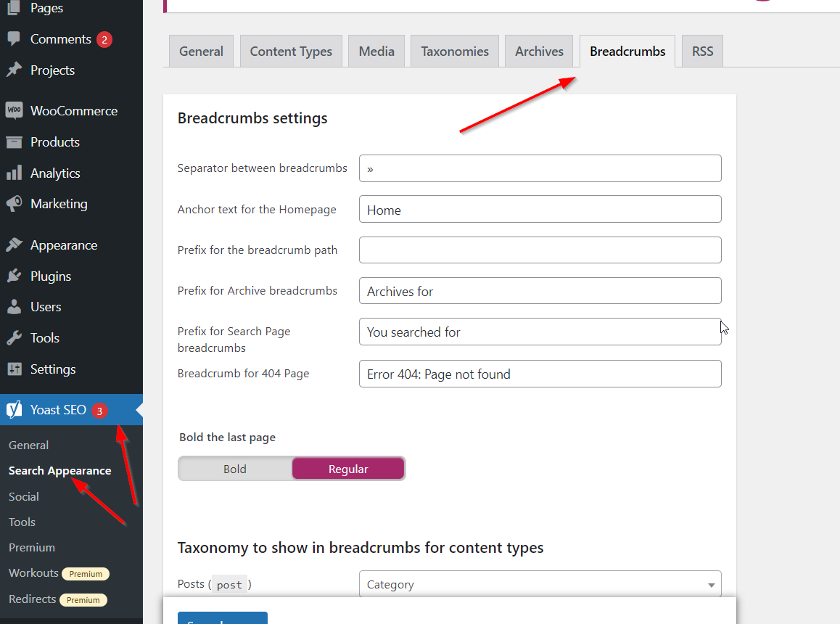The height and width of the screenshot is (624, 840).
Task: Click the Analytics bar chart icon
Action: tap(14, 173)
